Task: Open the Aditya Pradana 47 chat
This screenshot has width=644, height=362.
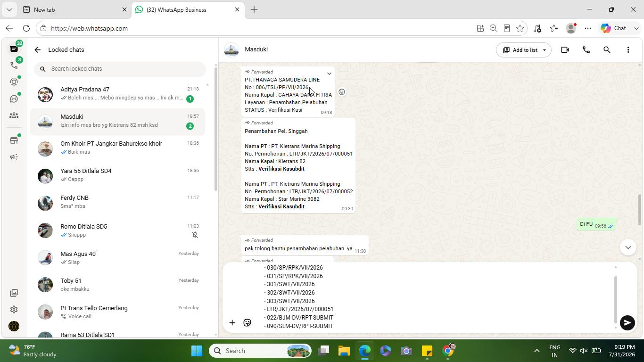Action: 118,94
